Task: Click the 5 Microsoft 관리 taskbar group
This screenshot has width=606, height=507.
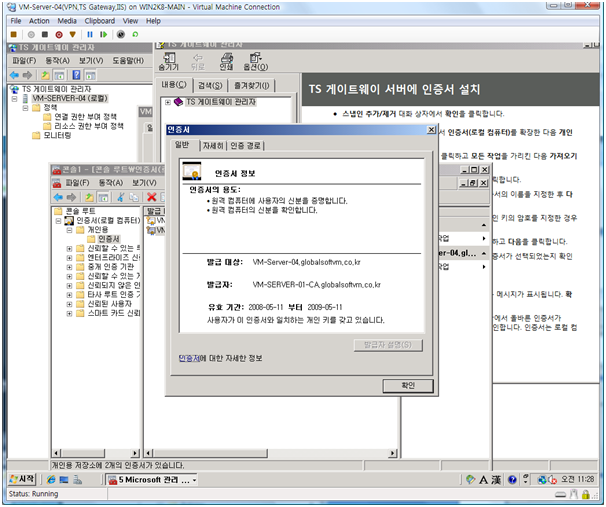Action: click(152, 480)
